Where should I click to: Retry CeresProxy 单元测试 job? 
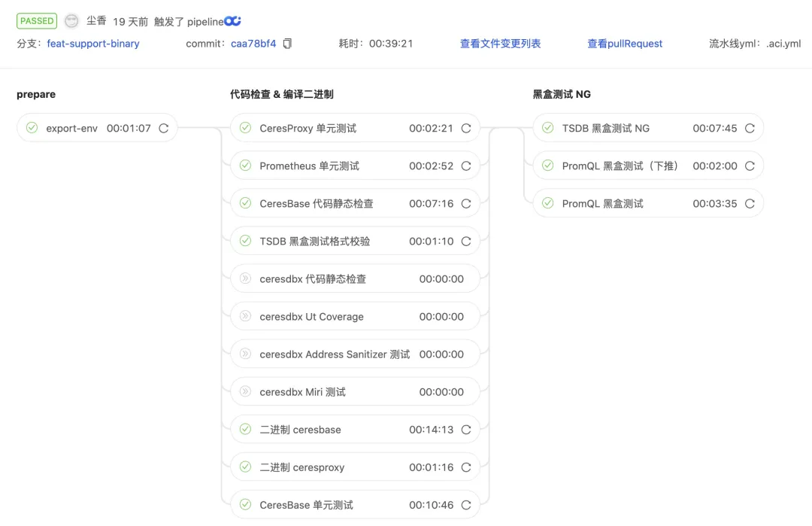(x=466, y=128)
